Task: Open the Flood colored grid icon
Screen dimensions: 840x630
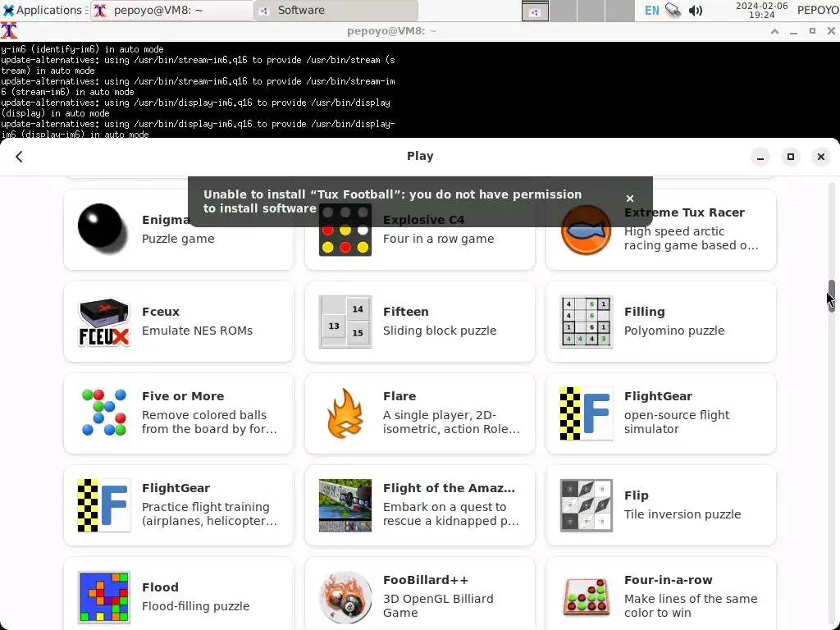Action: (104, 597)
